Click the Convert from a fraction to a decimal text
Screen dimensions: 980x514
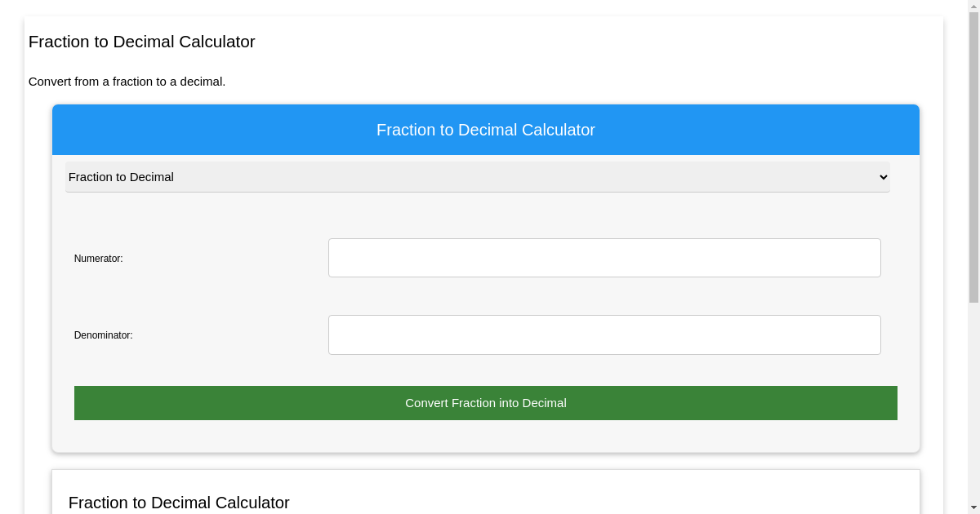127,82
